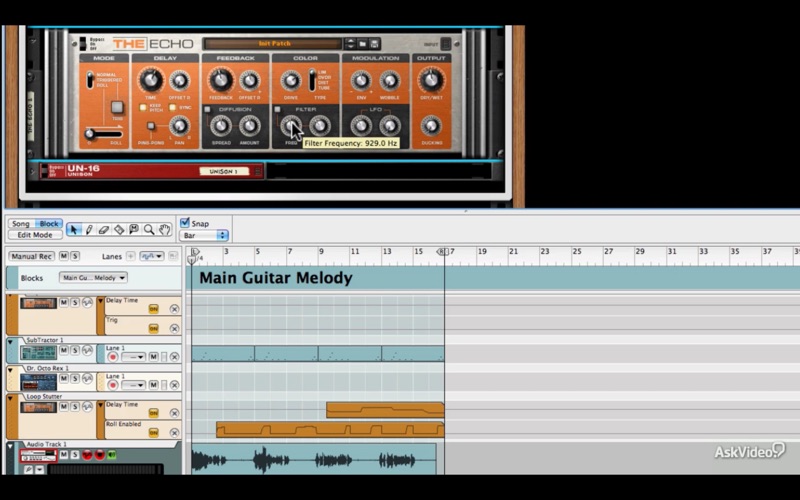Mute the Audio Track 1 track
The height and width of the screenshot is (500, 800).
click(64, 455)
